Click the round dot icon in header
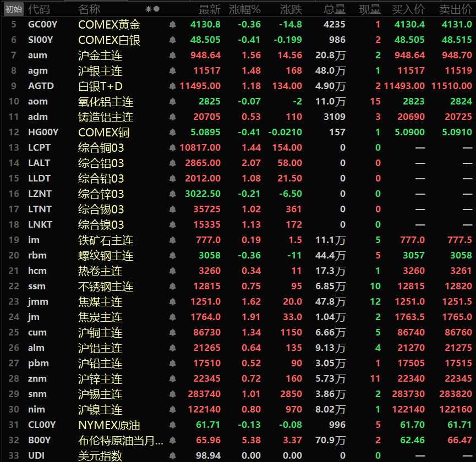 pyautogui.click(x=156, y=9)
